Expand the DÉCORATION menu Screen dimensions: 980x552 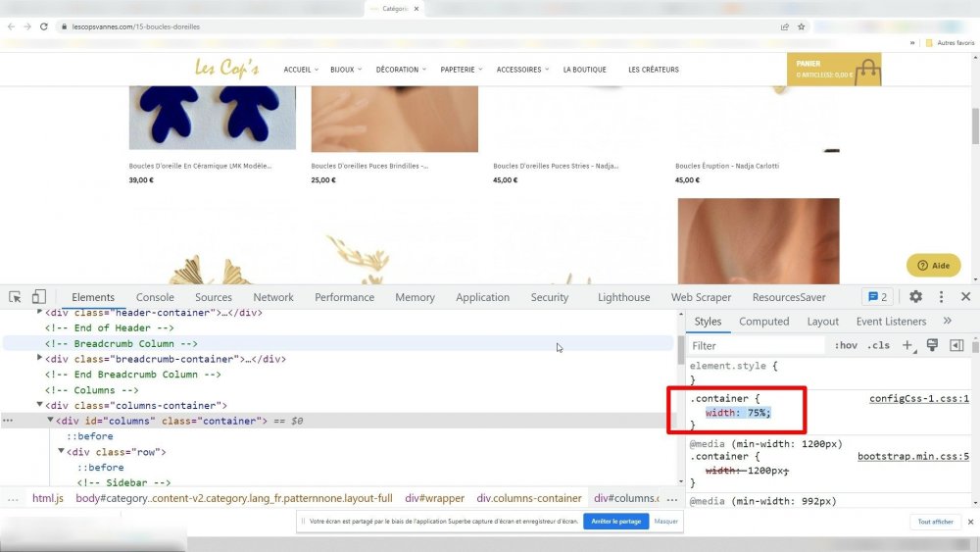401,70
